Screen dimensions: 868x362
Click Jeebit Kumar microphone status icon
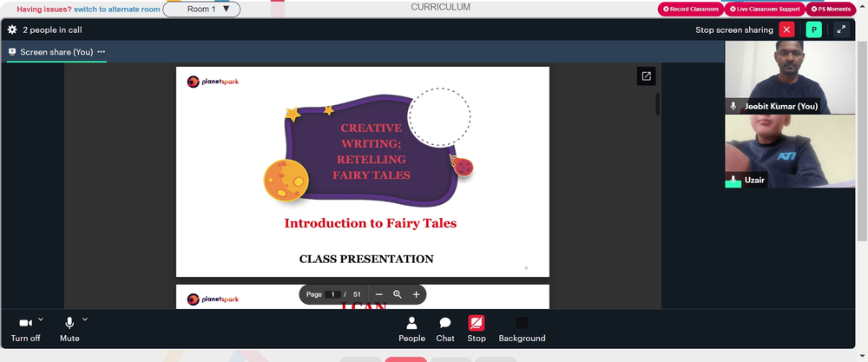(733, 106)
